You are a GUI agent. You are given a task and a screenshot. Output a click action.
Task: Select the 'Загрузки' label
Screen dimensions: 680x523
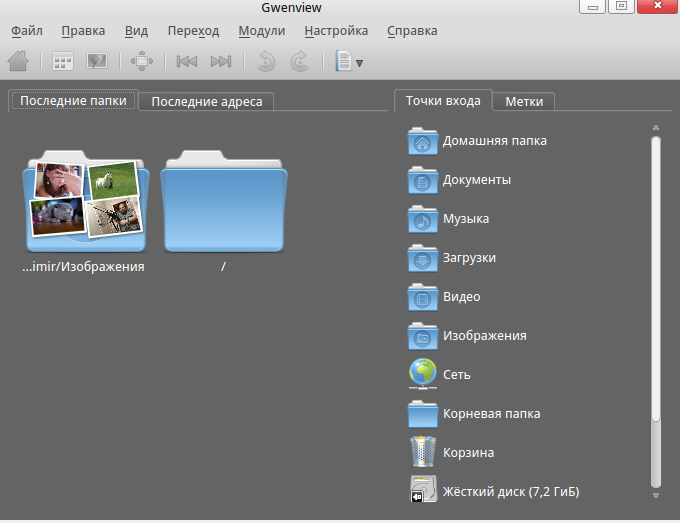point(469,258)
